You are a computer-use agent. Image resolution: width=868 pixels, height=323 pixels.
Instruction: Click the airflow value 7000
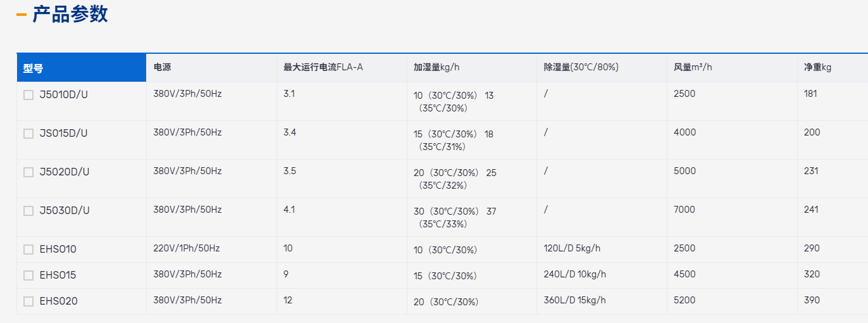[685, 210]
